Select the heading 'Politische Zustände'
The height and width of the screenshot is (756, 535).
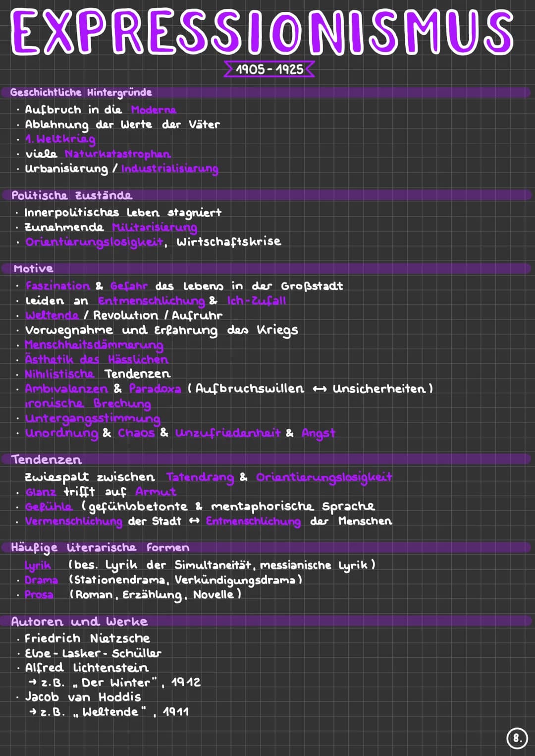[72, 195]
